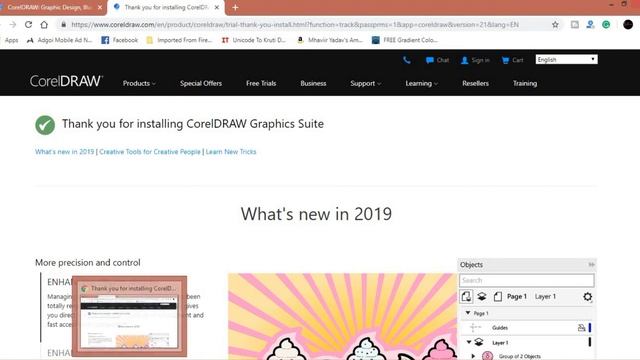This screenshot has height=360, width=640.
Task: Click the cupcake illustration image
Action: 342,317
